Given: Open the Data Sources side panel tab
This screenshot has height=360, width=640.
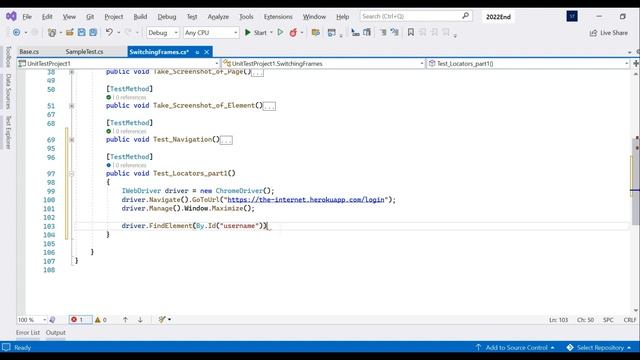Looking at the screenshot, I should click(x=8, y=91).
